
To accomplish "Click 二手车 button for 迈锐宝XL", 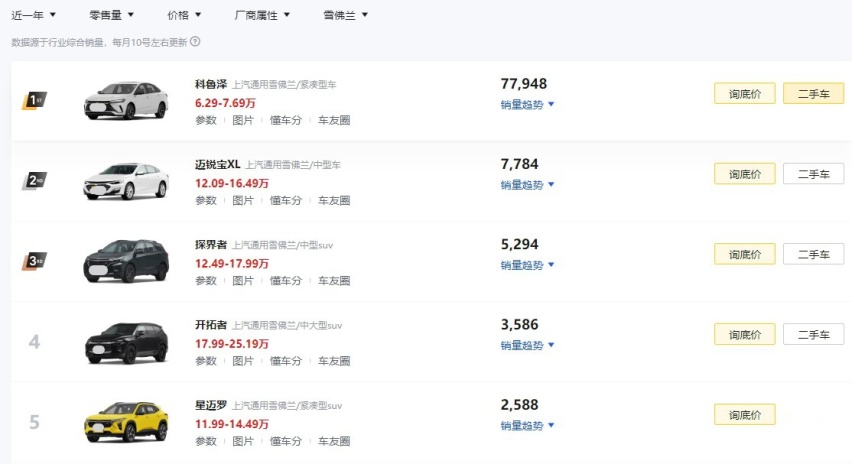I will 813,174.
